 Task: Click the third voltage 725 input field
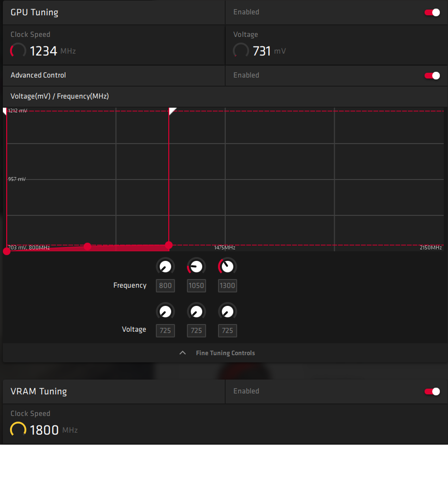pos(228,331)
